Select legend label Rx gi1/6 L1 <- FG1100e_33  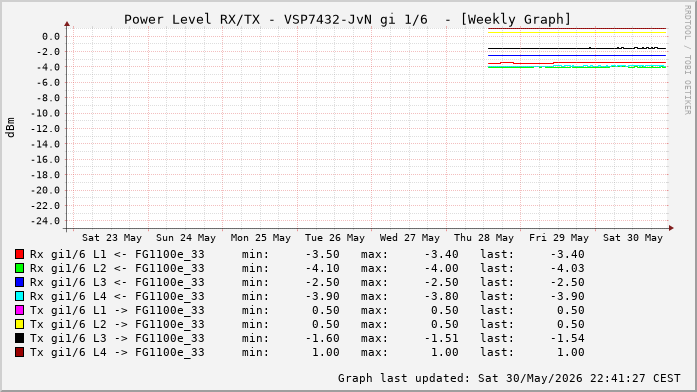pyautogui.click(x=117, y=254)
